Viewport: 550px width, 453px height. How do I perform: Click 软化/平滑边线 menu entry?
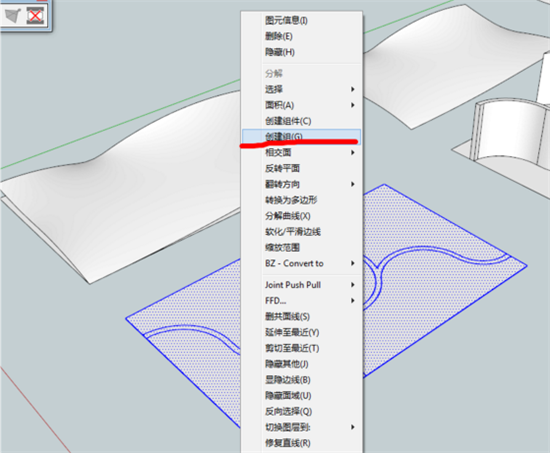coord(301,232)
